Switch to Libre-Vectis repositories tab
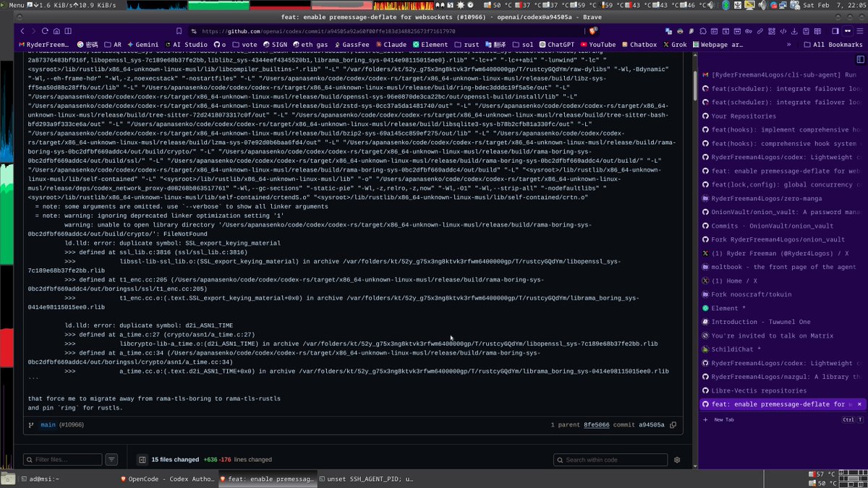 pyautogui.click(x=782, y=390)
